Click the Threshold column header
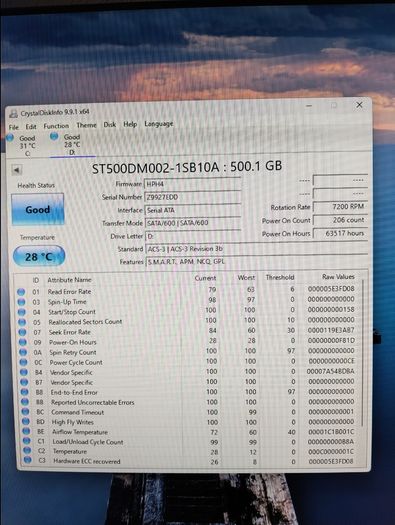Viewport: 395px width, 525px height. [x=280, y=277]
